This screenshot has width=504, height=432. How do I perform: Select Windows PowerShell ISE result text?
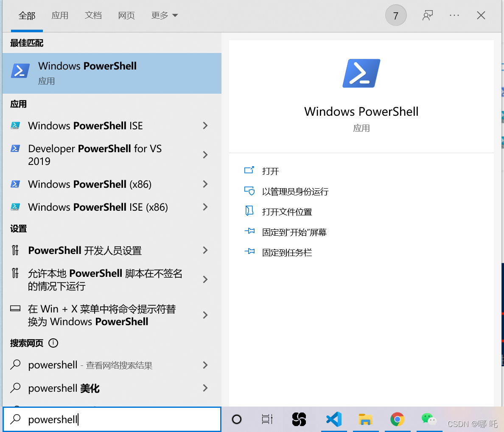tap(86, 125)
